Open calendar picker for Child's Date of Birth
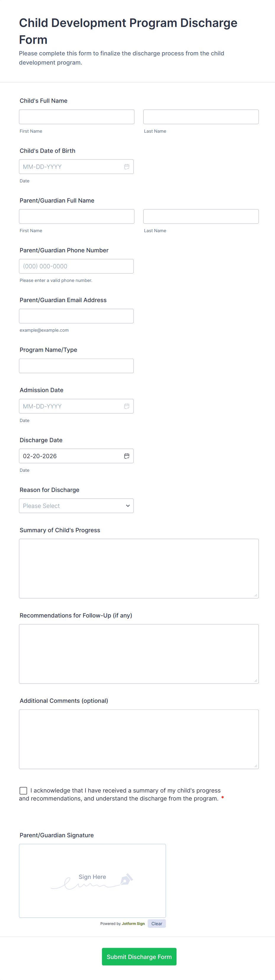 127,167
